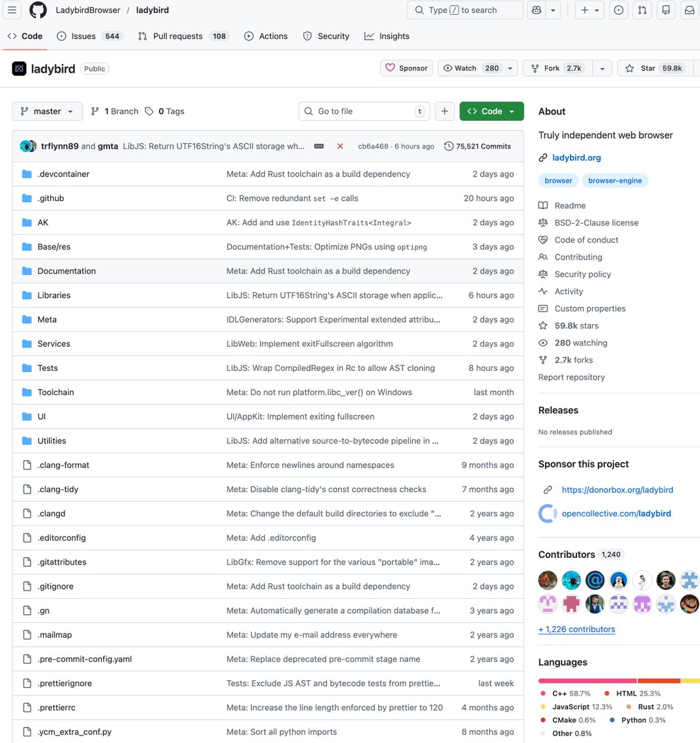Open the Pull requests tab
This screenshot has width=700, height=743.
click(x=183, y=36)
